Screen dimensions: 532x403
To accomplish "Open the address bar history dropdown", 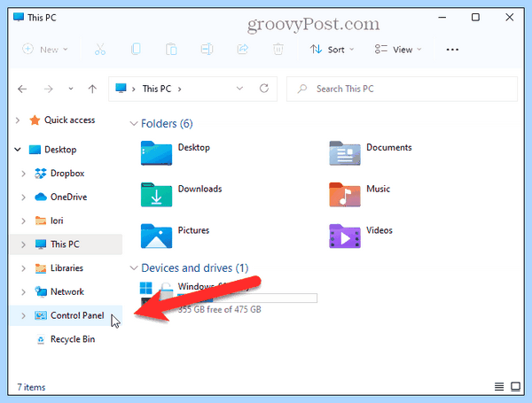I will (x=239, y=89).
